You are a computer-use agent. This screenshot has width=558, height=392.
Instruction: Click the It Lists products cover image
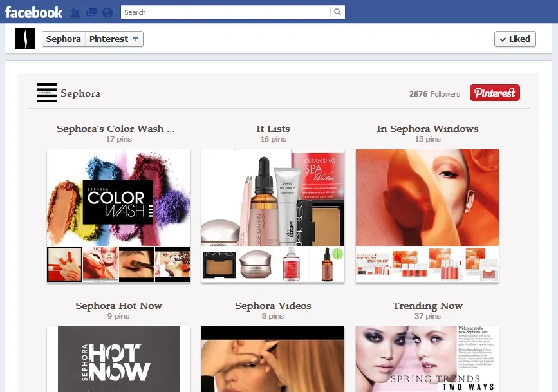[273, 198]
